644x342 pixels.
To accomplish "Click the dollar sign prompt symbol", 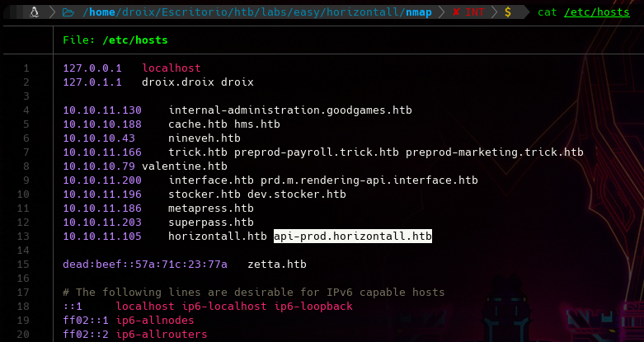I will coord(507,12).
